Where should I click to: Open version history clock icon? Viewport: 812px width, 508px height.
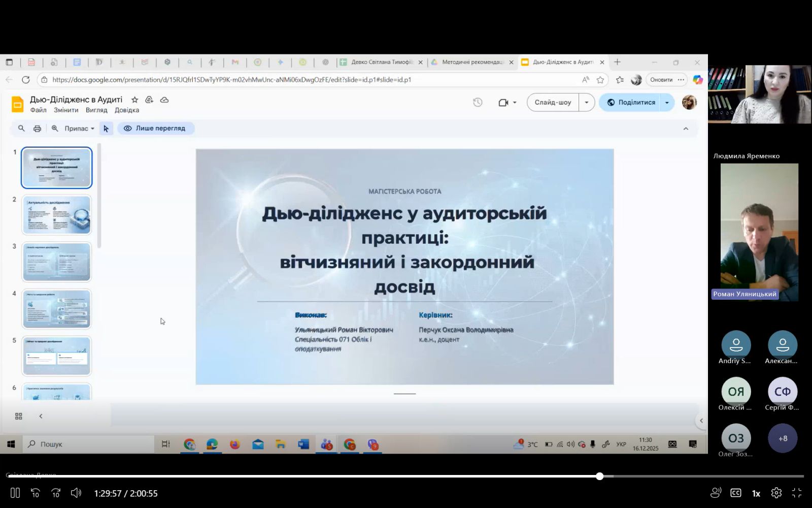(478, 103)
